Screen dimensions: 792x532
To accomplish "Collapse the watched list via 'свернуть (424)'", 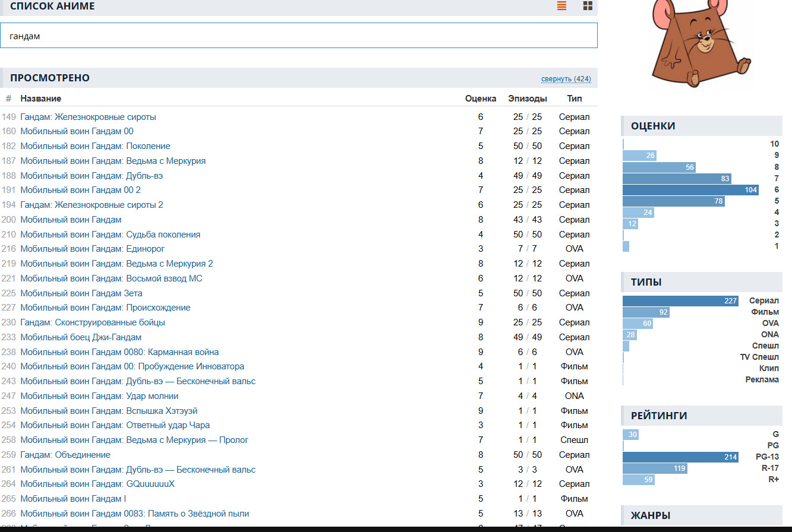I will click(x=566, y=79).
